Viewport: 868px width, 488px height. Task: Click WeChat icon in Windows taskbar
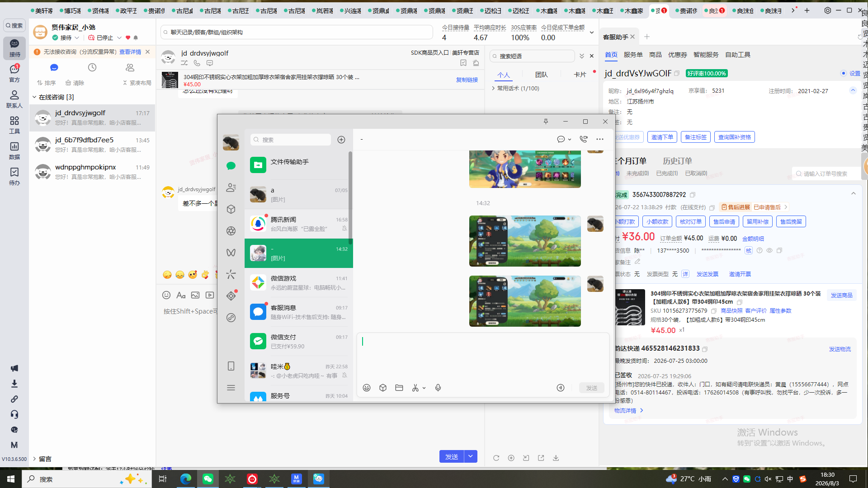coord(208,479)
